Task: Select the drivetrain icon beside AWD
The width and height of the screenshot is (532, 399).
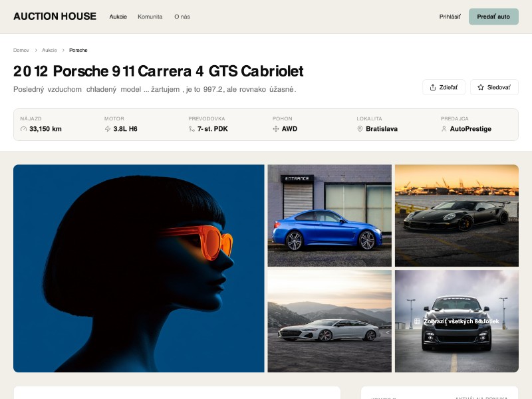Action: (x=275, y=129)
